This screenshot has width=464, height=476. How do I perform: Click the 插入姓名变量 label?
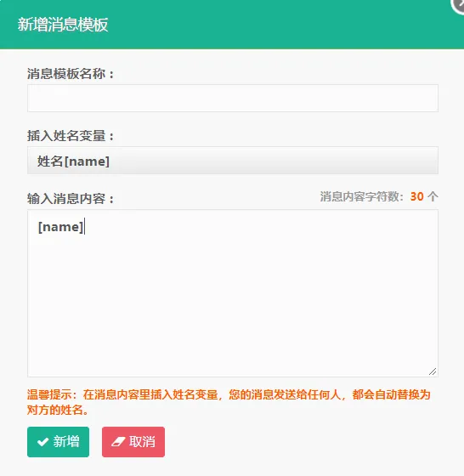(71, 136)
